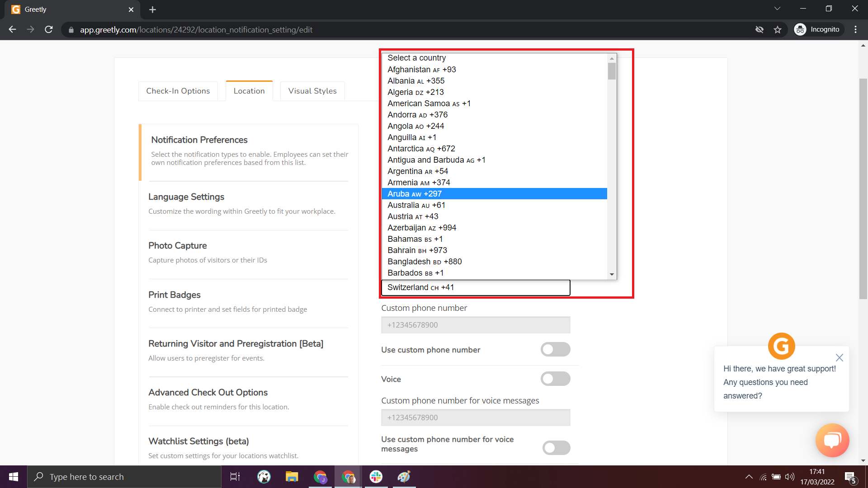Click the page vertical scrollbar thumb

(863, 188)
